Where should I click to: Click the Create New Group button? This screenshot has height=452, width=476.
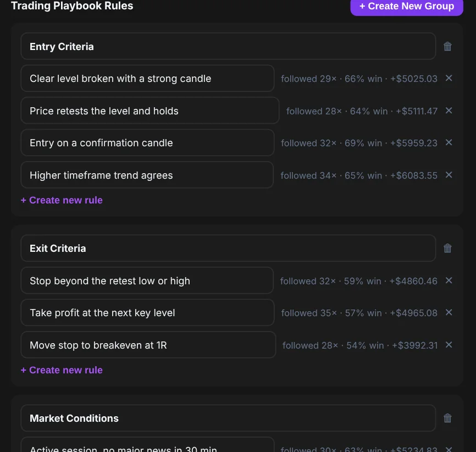tap(407, 6)
